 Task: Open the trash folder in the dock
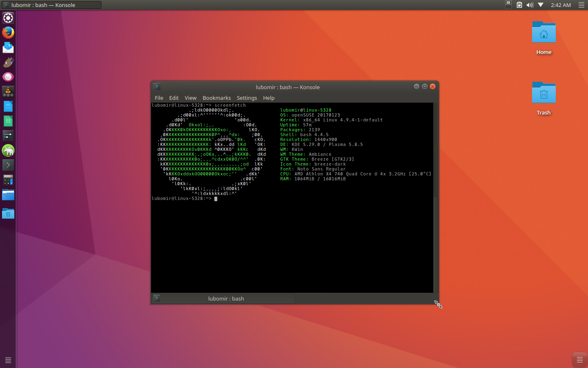pos(8,213)
